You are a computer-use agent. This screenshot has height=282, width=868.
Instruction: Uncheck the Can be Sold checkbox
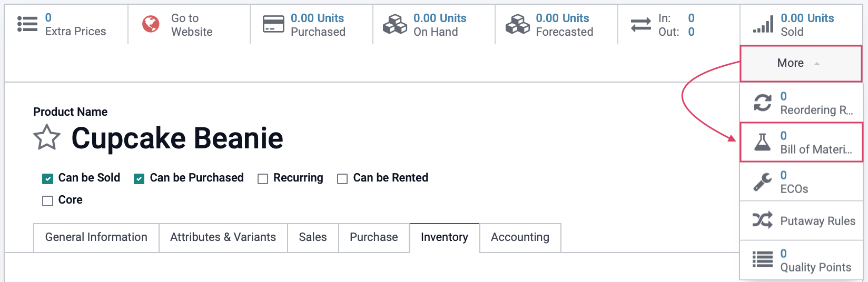(x=48, y=179)
